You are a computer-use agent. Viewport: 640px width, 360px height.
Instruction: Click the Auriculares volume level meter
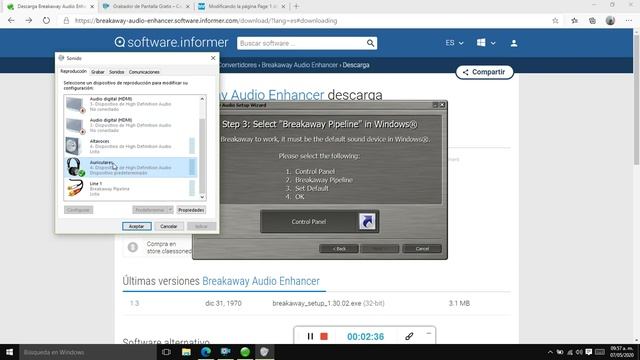(192, 167)
